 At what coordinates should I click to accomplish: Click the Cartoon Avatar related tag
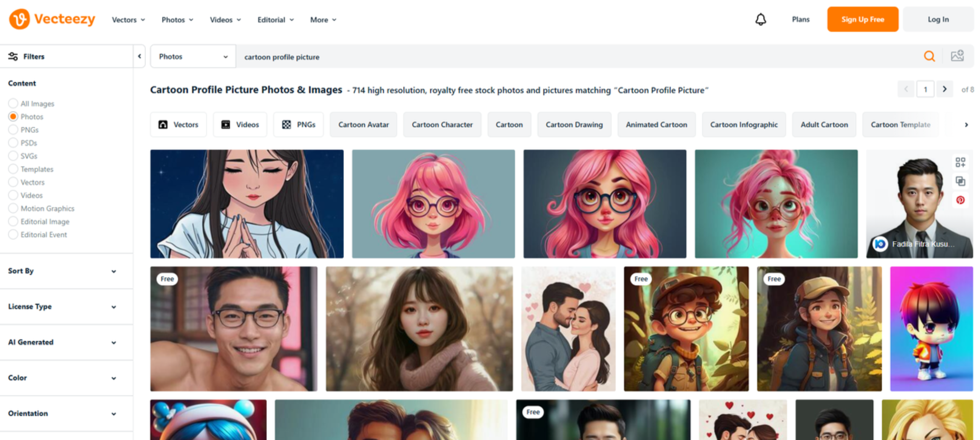pos(363,125)
